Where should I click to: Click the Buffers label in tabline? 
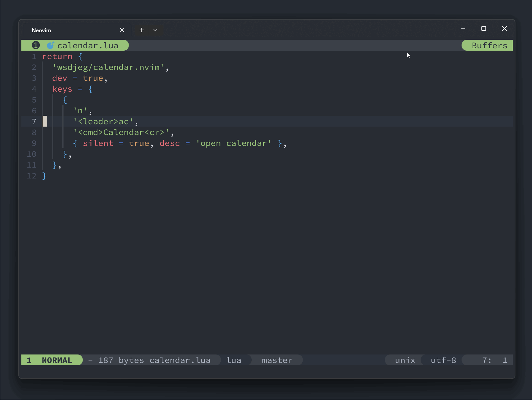pos(489,46)
